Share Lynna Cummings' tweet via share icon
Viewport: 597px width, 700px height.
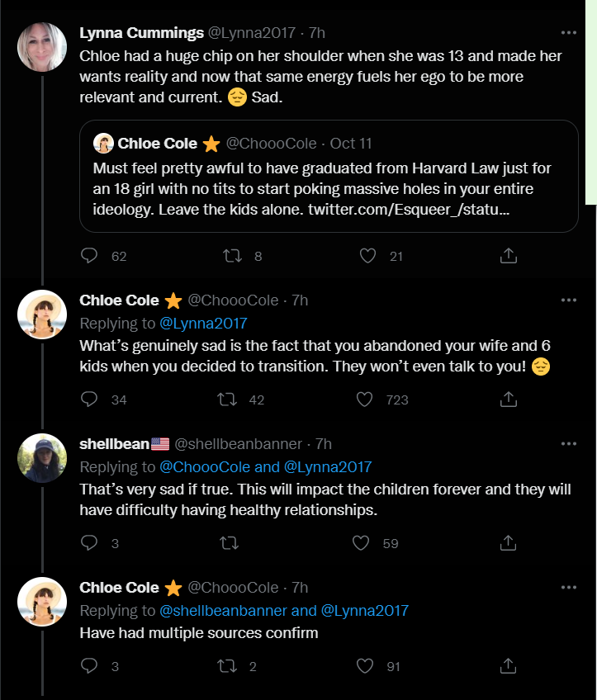[508, 255]
